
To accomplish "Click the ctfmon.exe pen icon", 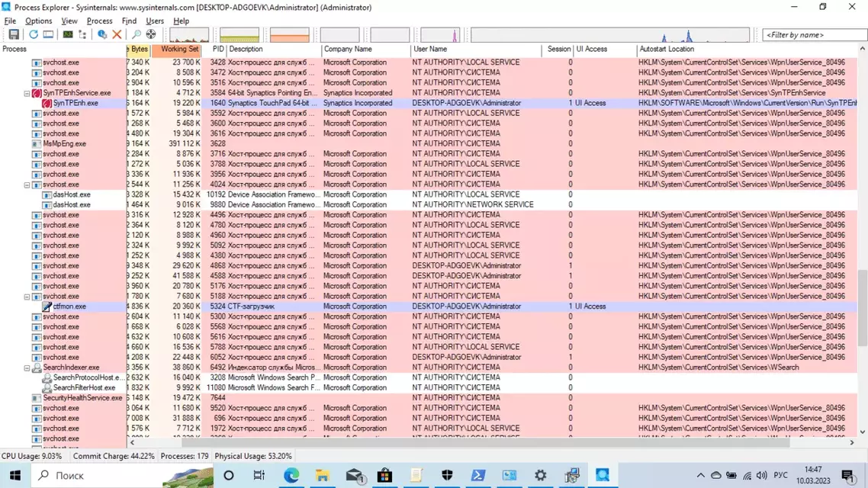I will click(x=47, y=307).
